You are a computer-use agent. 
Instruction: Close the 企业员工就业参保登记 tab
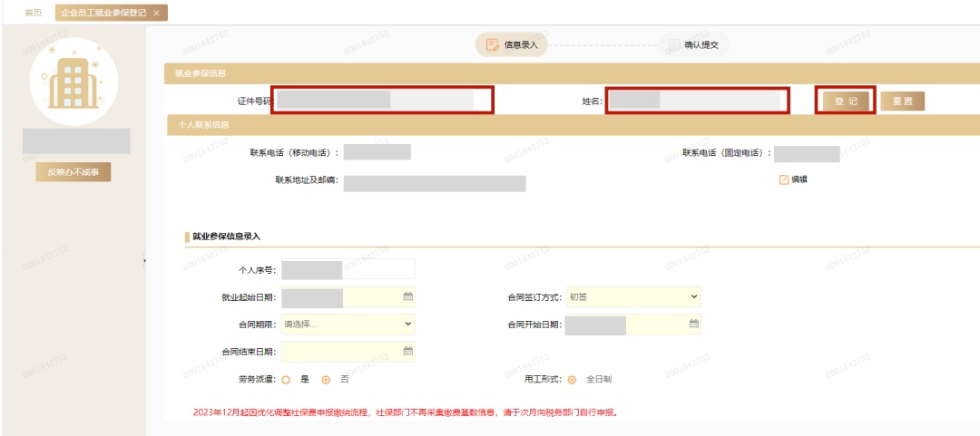[156, 13]
